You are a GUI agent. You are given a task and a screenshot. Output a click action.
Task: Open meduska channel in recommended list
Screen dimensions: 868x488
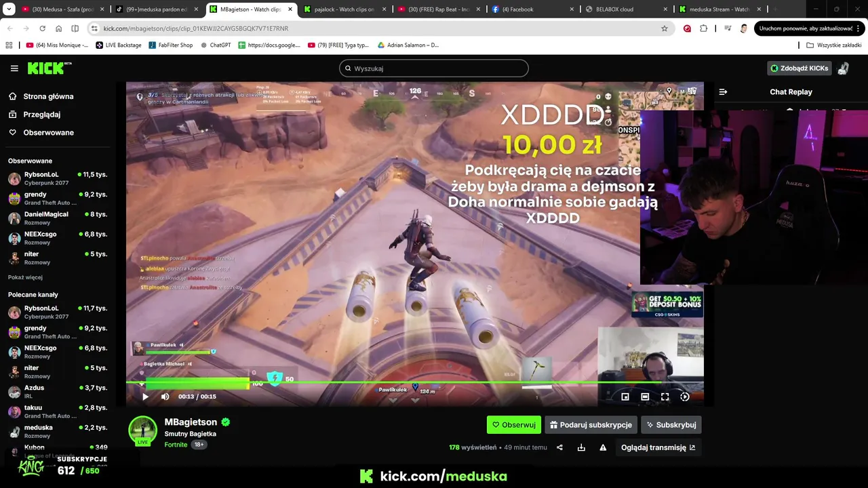pos(57,431)
